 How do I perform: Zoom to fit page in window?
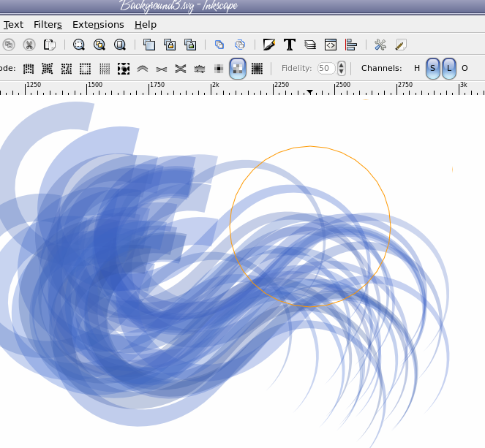tap(120, 45)
